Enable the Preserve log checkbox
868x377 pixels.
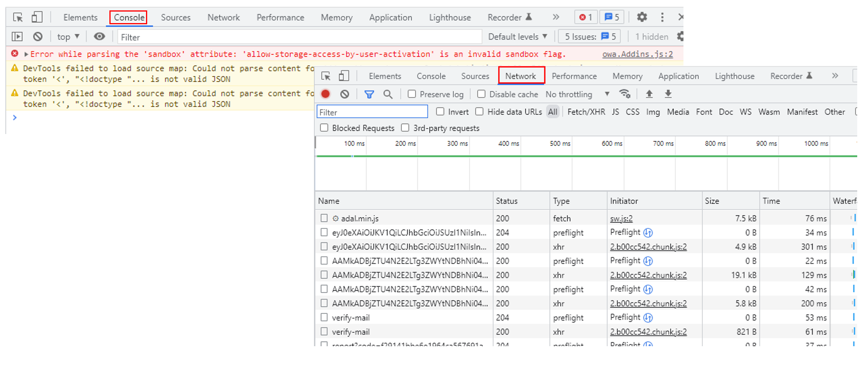pyautogui.click(x=412, y=94)
